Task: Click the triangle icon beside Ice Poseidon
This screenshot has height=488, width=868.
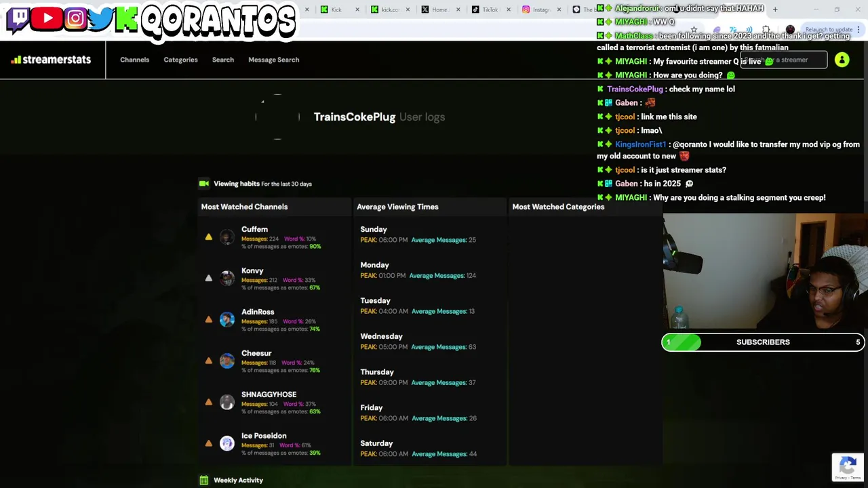Action: pyautogui.click(x=209, y=443)
